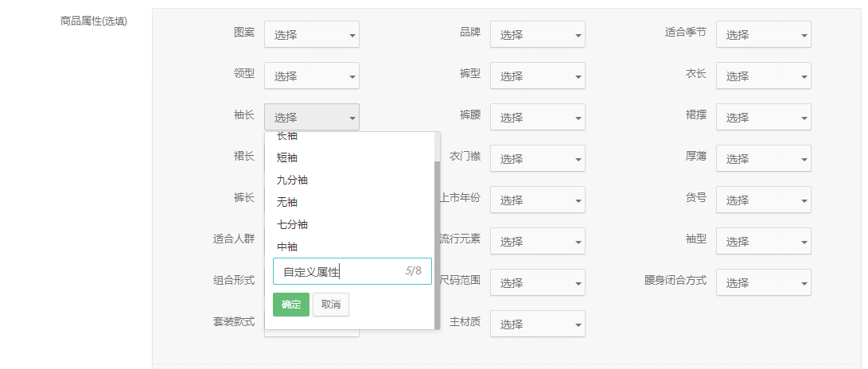The image size is (868, 369).
Task: Expand the 领型 dropdown
Action: [x=311, y=76]
